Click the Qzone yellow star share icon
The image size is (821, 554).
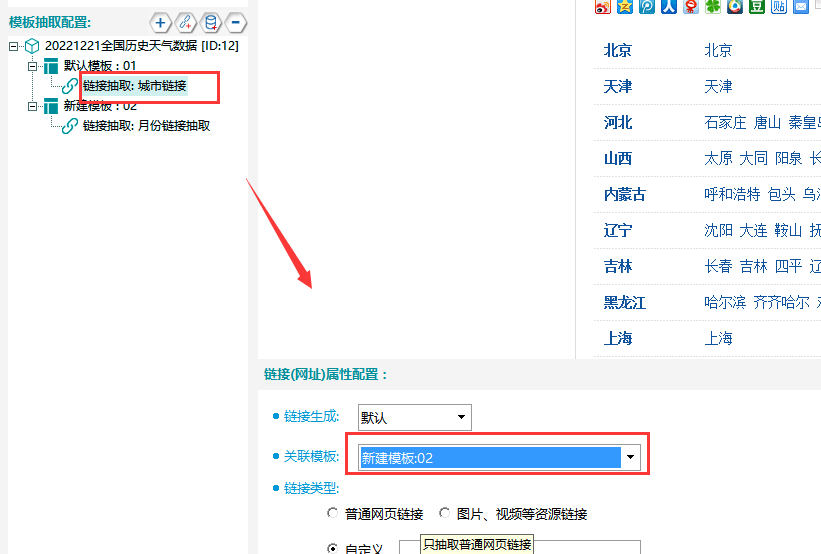(x=625, y=7)
